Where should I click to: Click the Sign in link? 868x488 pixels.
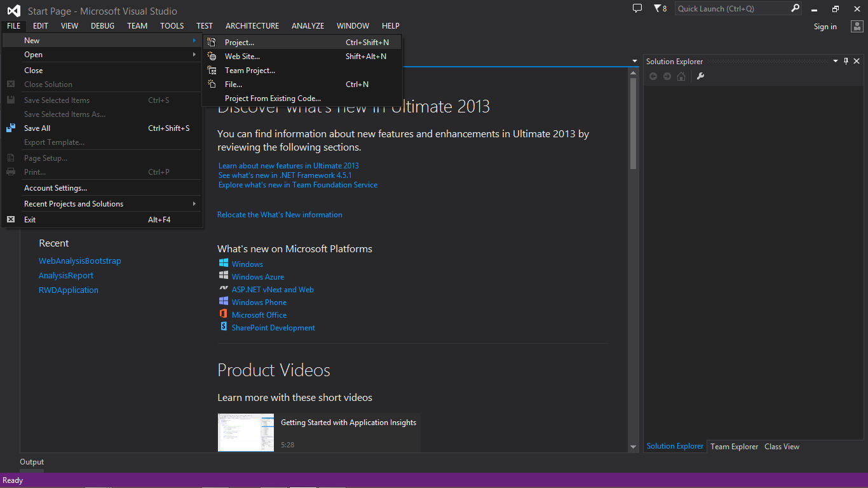tap(825, 27)
